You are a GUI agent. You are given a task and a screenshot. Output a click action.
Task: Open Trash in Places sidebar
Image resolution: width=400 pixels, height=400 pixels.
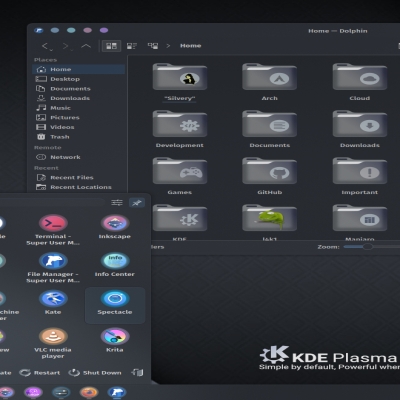coord(79,137)
